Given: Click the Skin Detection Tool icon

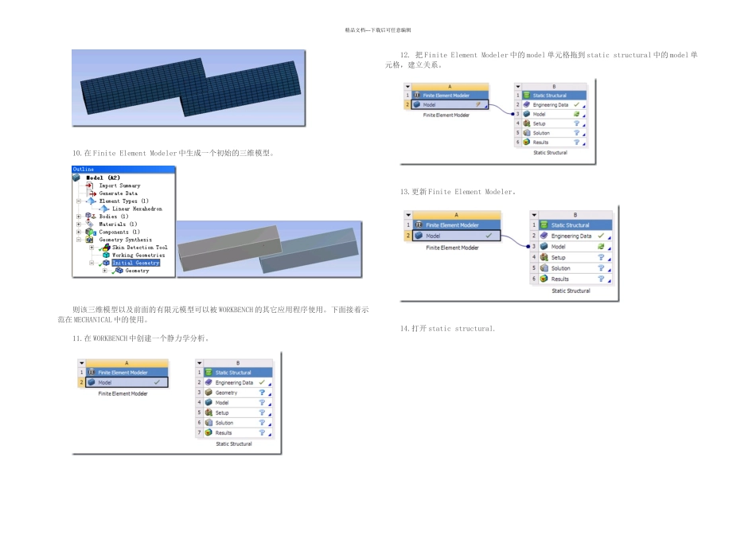Looking at the screenshot, I should point(106,248).
